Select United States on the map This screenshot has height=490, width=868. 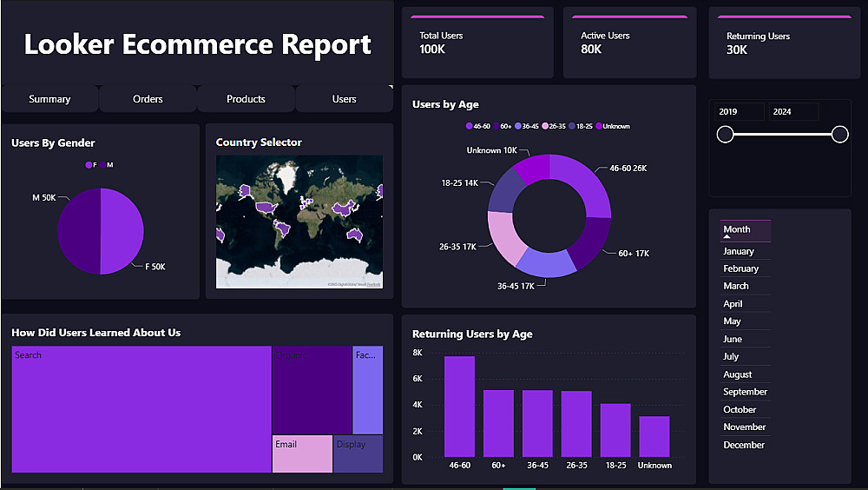(266, 208)
